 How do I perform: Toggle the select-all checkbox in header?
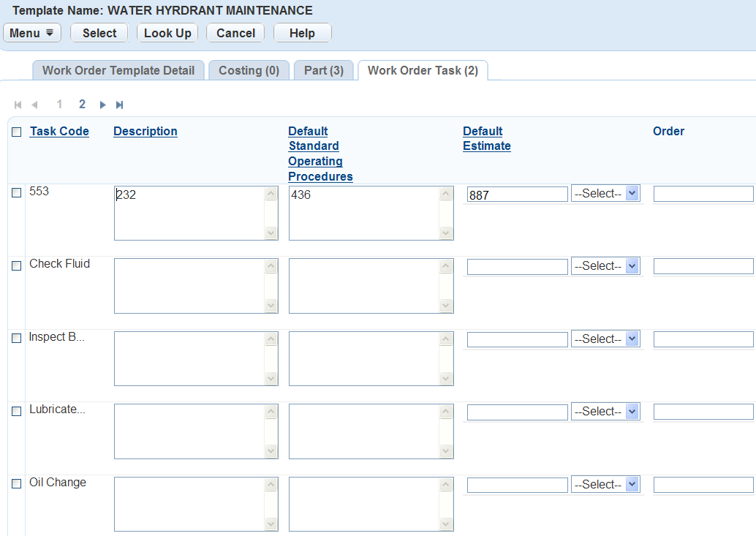[x=17, y=132]
